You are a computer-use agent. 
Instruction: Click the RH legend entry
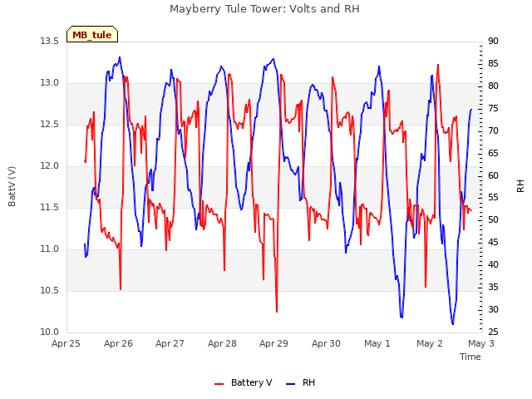[300, 382]
